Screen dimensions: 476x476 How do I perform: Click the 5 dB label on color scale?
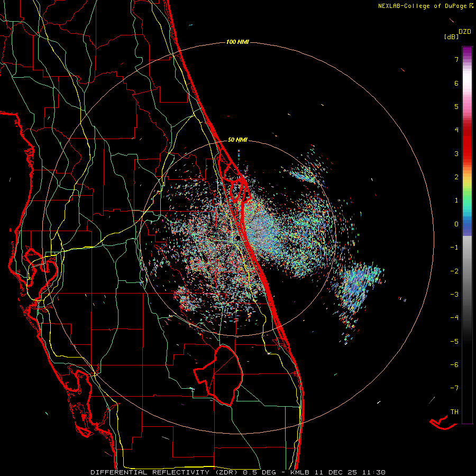[x=456, y=106]
